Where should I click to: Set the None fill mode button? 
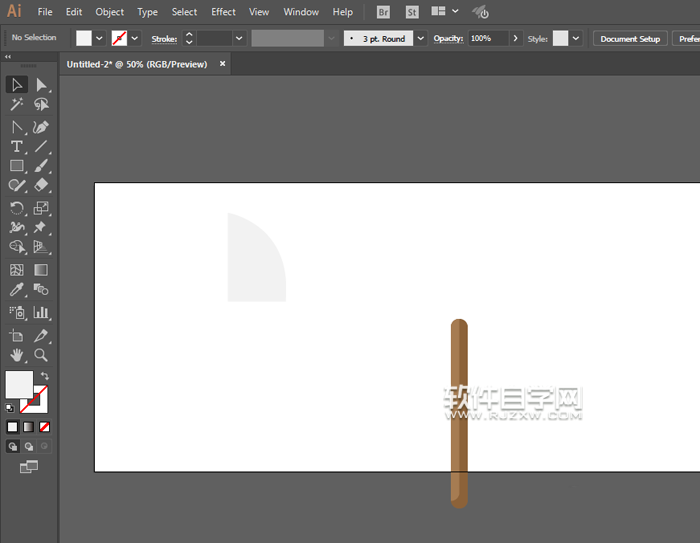tap(44, 427)
